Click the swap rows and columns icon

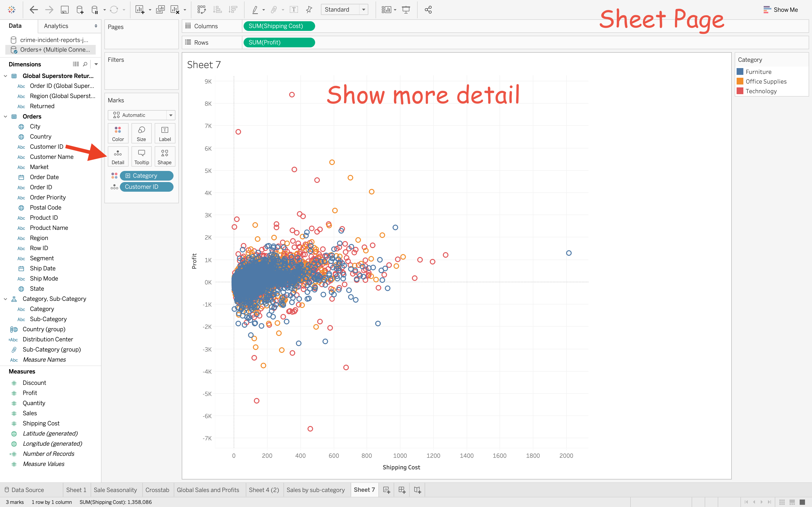201,10
